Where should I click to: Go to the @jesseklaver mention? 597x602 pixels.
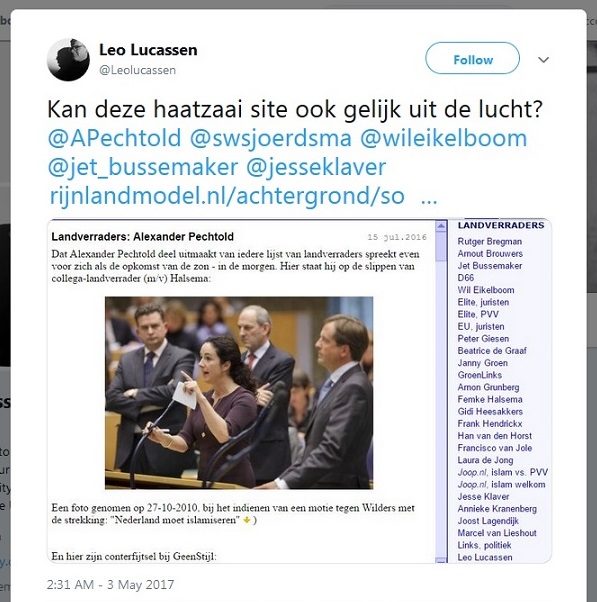coord(316,167)
